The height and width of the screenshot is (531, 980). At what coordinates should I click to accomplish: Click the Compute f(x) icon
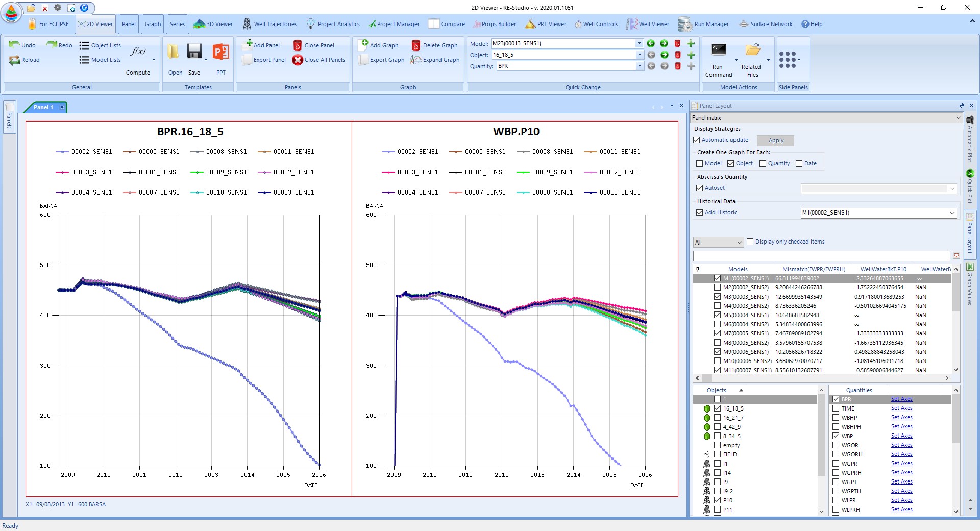click(x=138, y=51)
